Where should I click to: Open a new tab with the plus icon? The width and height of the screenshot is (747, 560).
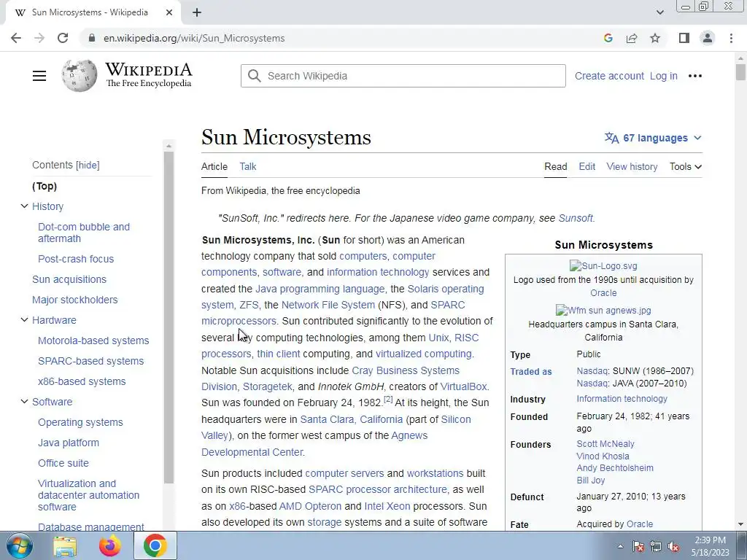coord(197,12)
